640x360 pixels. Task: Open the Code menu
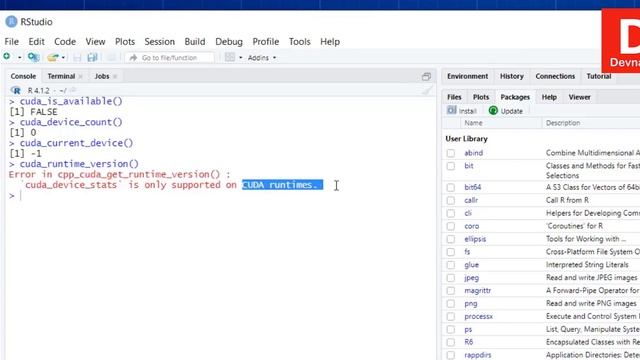65,42
